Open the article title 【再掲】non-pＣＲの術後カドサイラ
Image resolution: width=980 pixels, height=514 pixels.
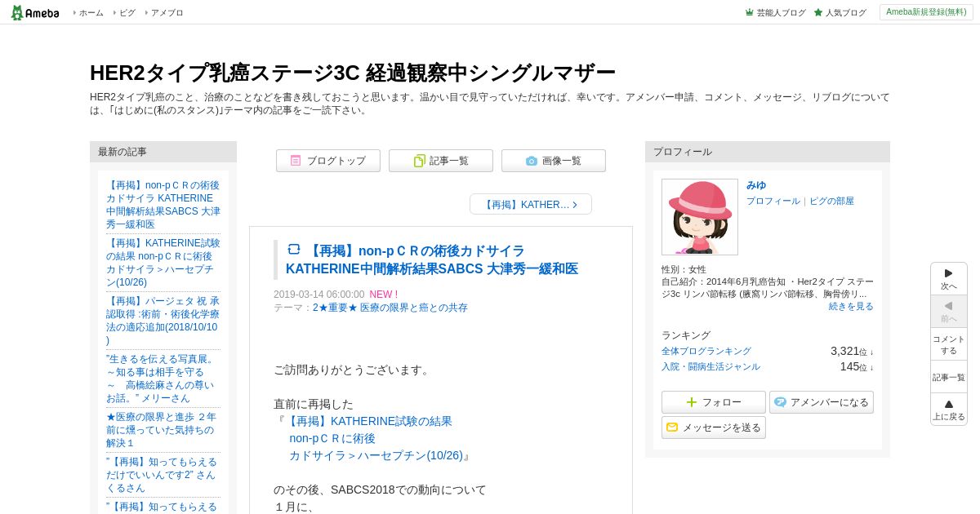click(432, 259)
